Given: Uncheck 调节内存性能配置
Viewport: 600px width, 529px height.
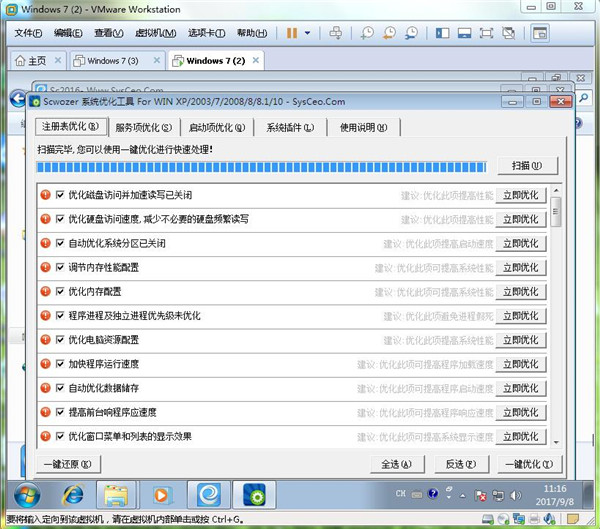Looking at the screenshot, I should pos(60,267).
